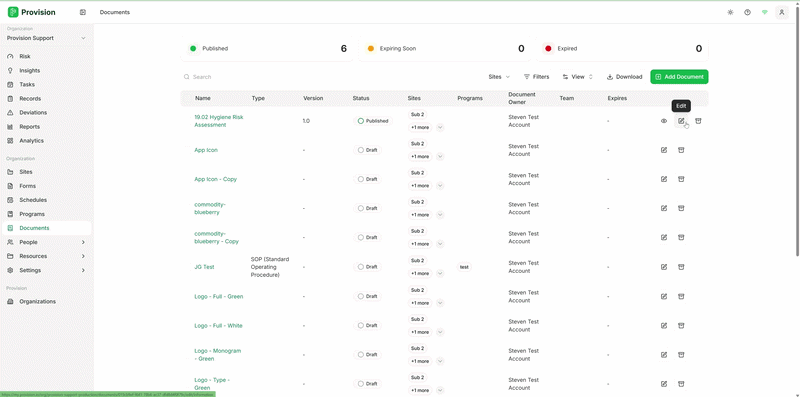Open Tasks in the sidebar
The image size is (800, 397).
(x=46, y=85)
